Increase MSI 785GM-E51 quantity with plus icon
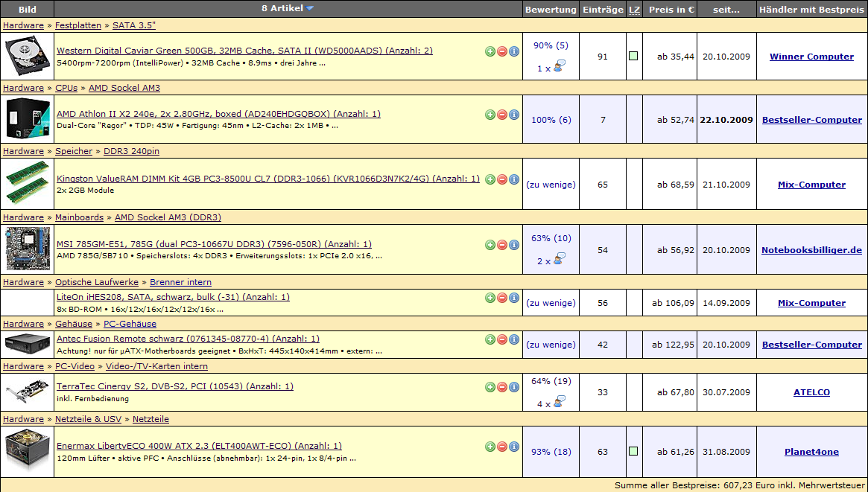This screenshot has width=868, height=492. [490, 245]
